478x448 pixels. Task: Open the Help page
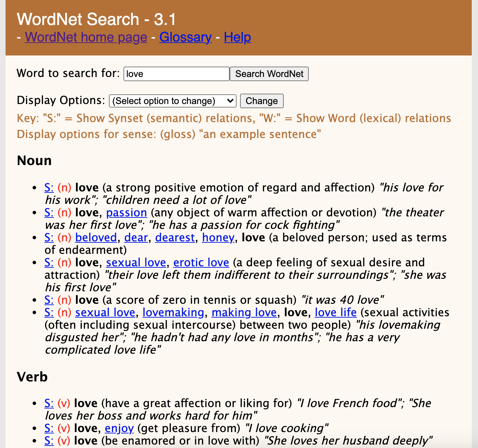coord(237,37)
